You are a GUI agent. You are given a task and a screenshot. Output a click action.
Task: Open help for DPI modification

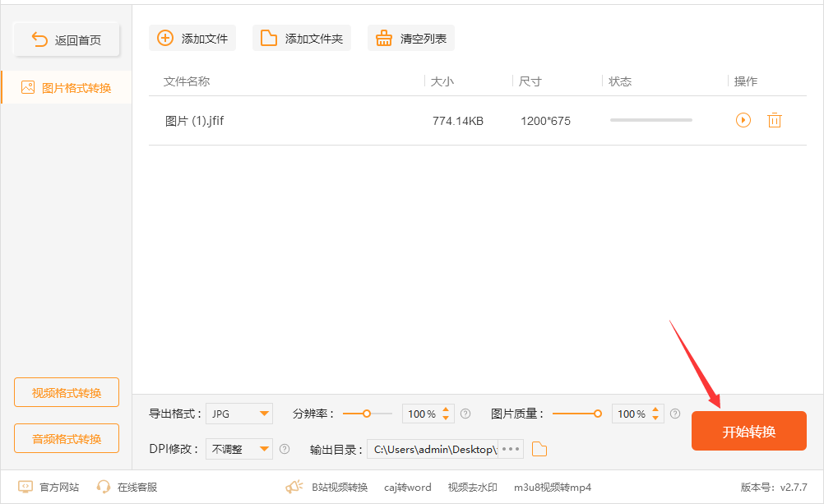(285, 449)
